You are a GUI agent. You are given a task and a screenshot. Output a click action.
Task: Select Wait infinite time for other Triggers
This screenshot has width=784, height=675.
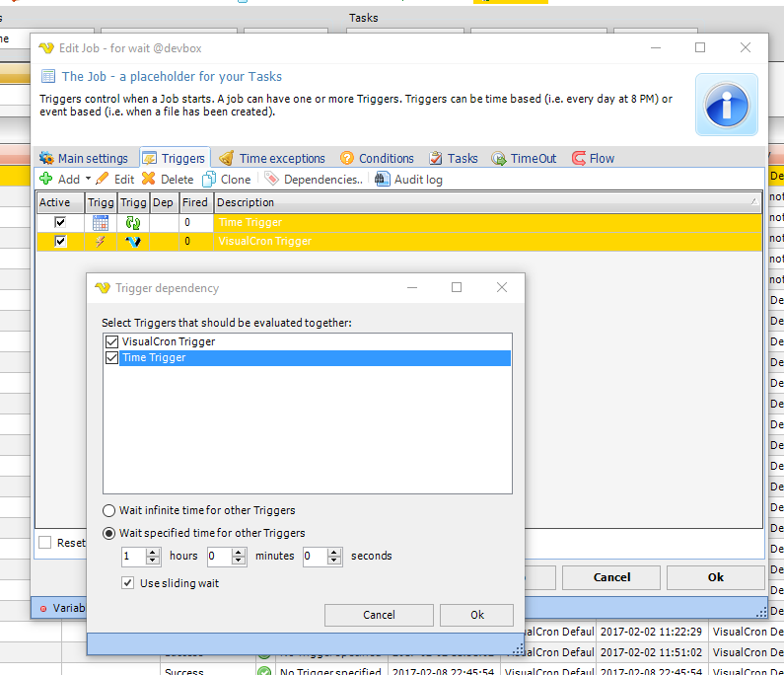(x=109, y=511)
